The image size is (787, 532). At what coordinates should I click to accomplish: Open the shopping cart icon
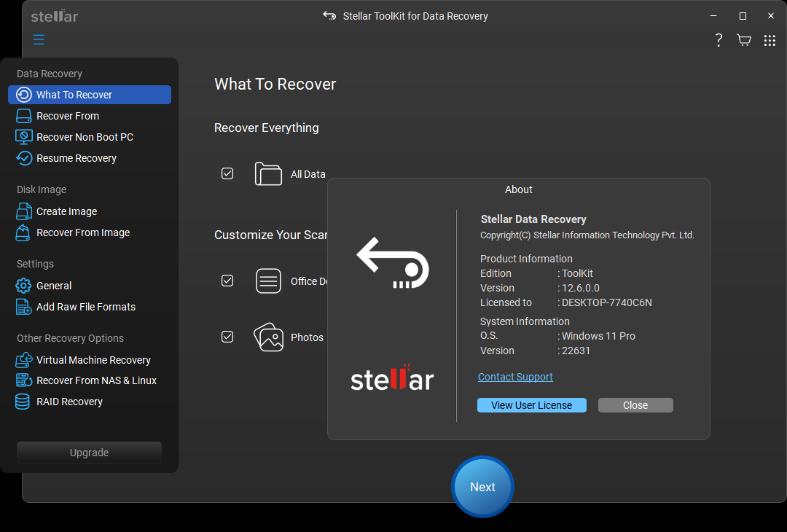[744, 40]
